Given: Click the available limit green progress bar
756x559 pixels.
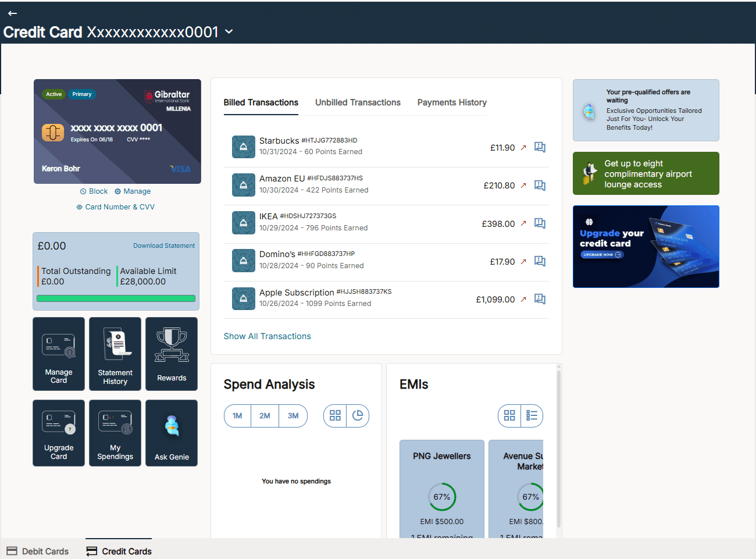Looking at the screenshot, I should (116, 298).
